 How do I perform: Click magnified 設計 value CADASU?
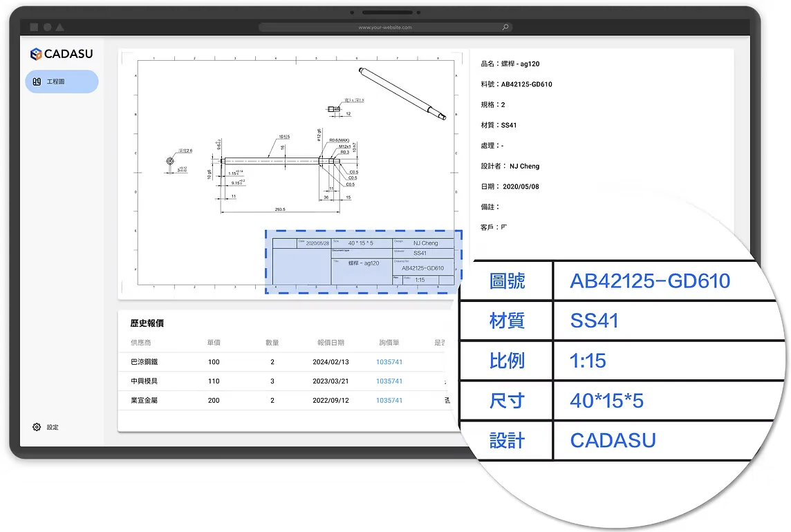(613, 440)
